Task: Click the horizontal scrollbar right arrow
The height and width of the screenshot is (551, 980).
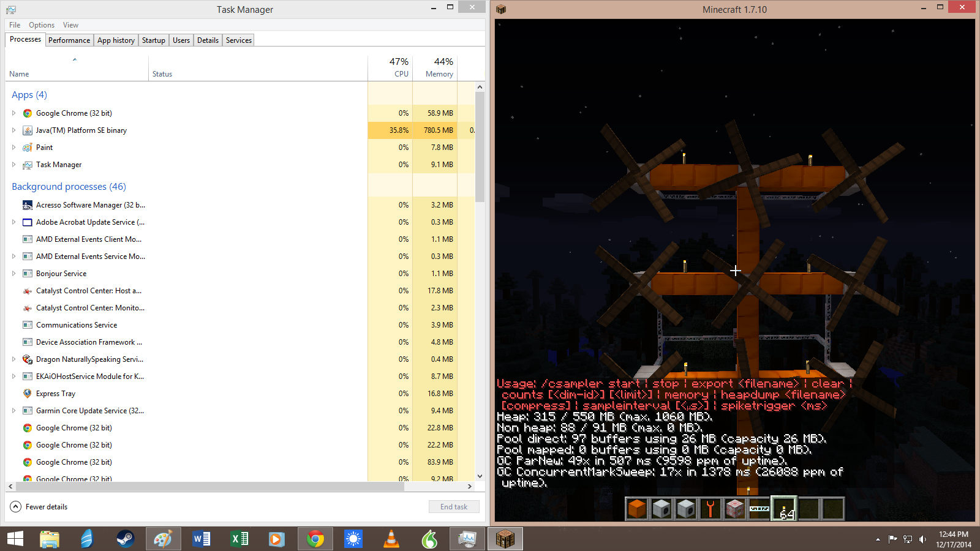Action: click(x=470, y=487)
